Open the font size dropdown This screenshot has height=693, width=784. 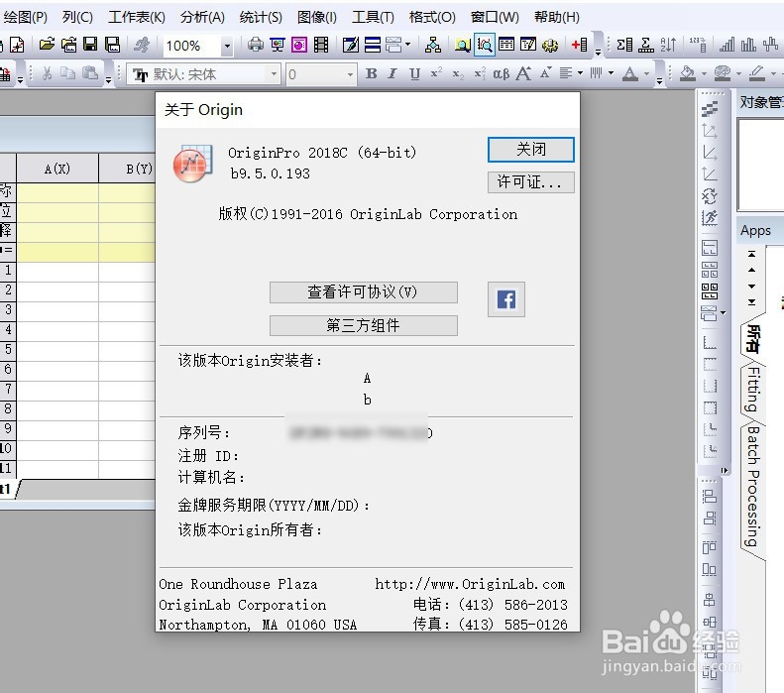click(x=350, y=74)
